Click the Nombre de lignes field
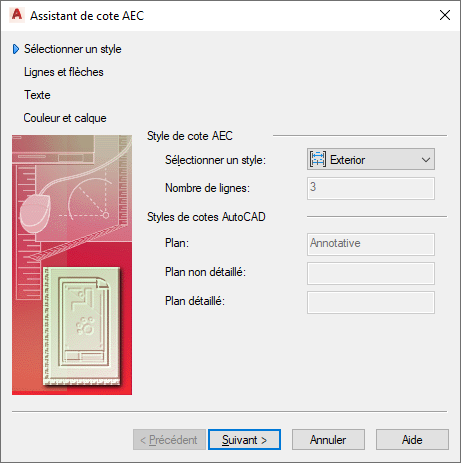This screenshot has height=463, width=461. click(x=371, y=188)
